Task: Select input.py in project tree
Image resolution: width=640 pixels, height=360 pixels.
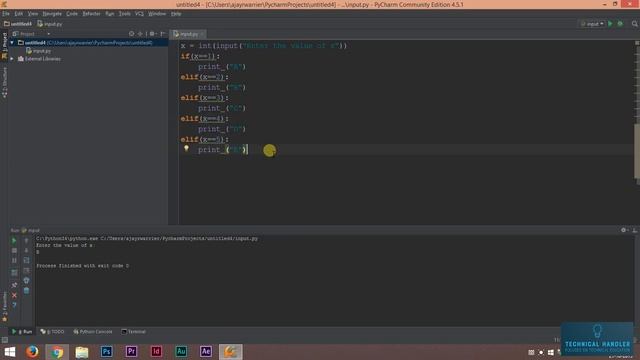Action: [39, 51]
